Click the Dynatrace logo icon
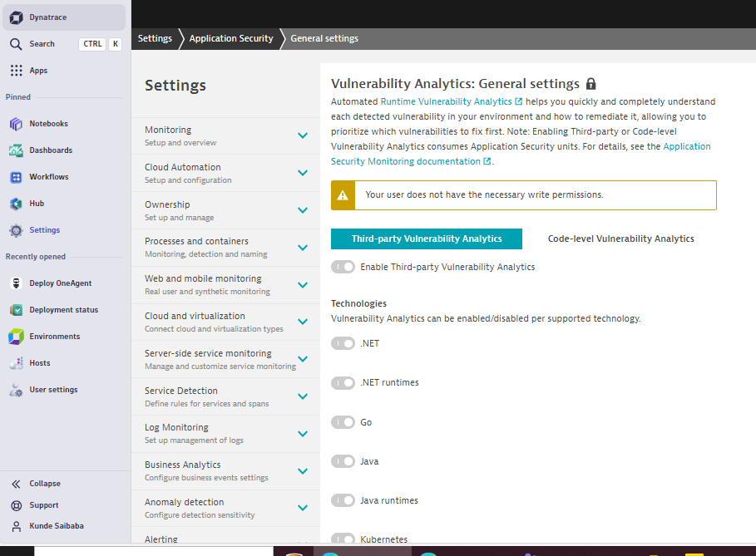The height and width of the screenshot is (556, 756). click(16, 17)
